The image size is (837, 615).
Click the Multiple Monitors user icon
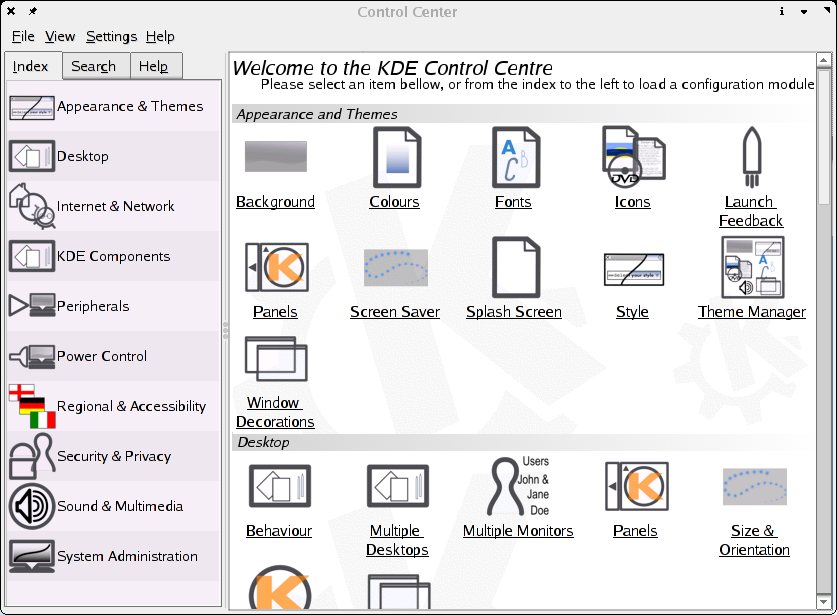518,486
